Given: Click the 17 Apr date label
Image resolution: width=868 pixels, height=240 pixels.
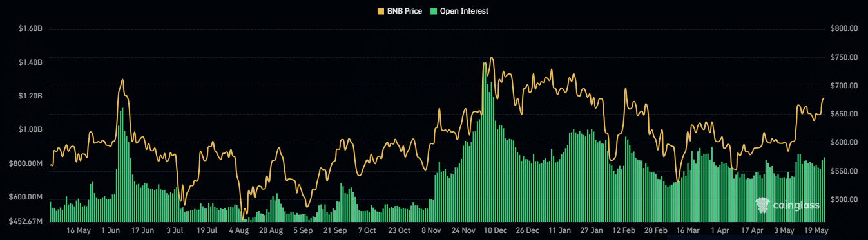Looking at the screenshot, I should pyautogui.click(x=752, y=230).
